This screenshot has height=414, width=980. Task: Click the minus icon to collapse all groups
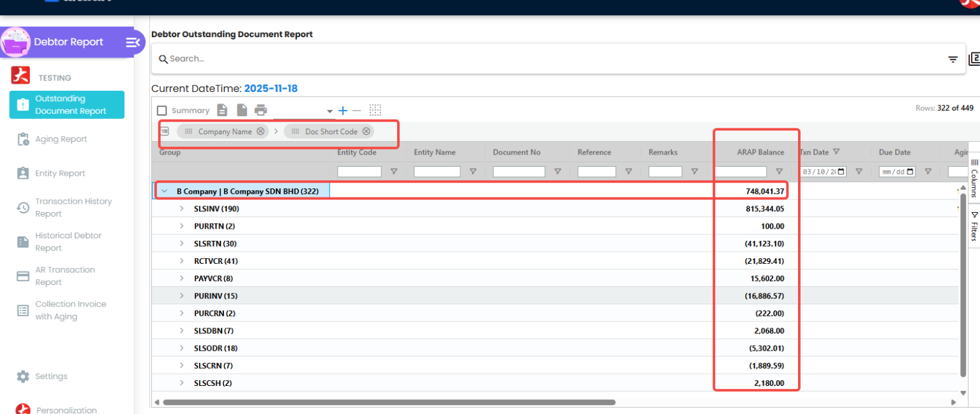pyautogui.click(x=356, y=110)
